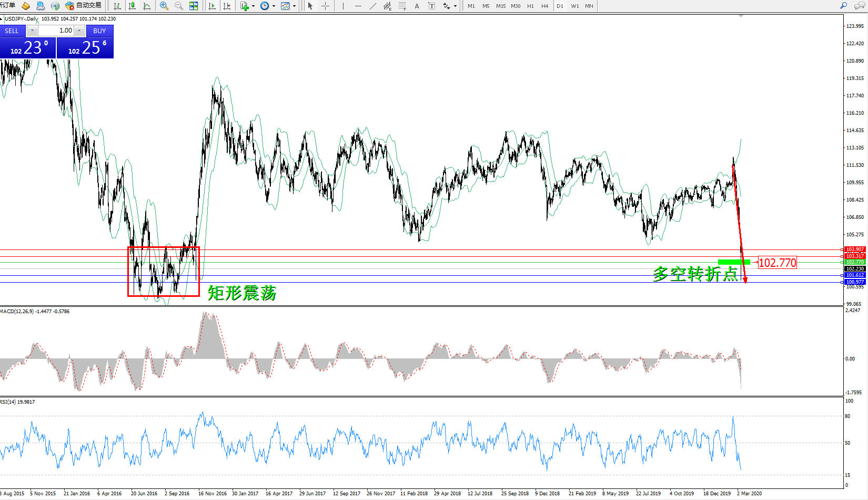
Task: Toggle the 自动交易 auto trading button
Action: coord(83,6)
